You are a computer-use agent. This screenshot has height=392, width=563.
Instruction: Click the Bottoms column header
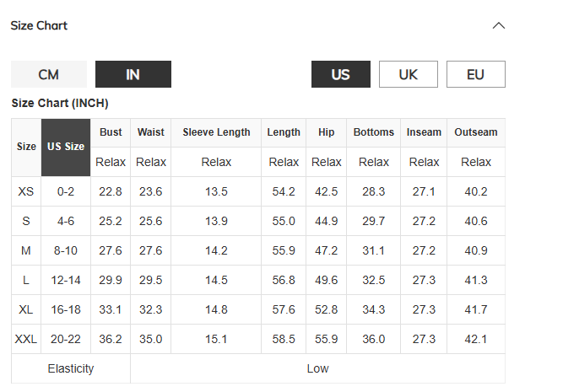[x=374, y=132]
